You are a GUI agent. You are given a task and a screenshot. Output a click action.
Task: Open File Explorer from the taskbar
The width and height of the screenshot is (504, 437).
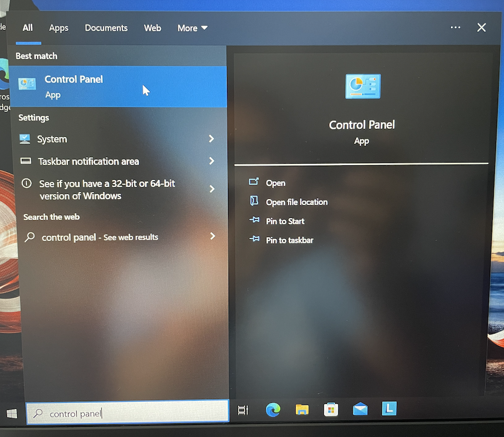302,409
